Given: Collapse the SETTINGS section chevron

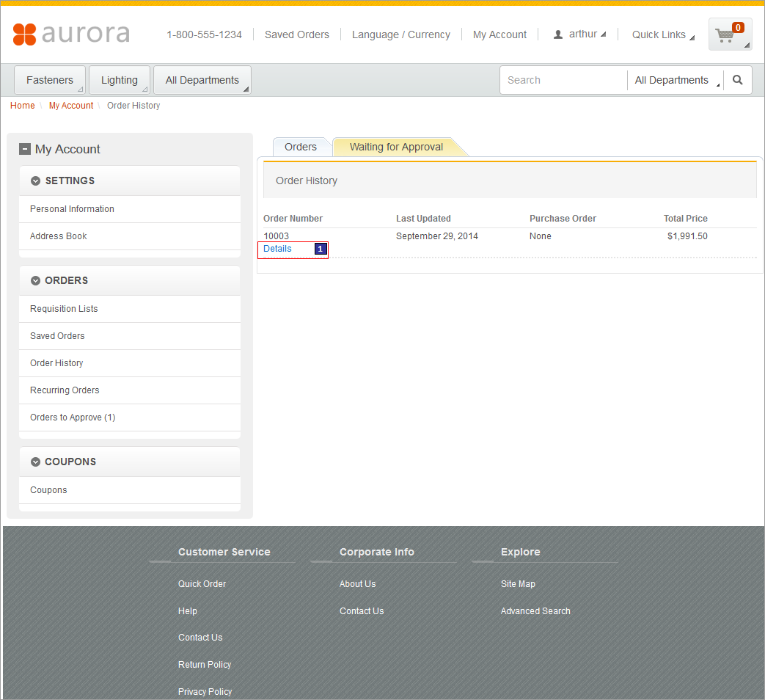Looking at the screenshot, I should 35,181.
